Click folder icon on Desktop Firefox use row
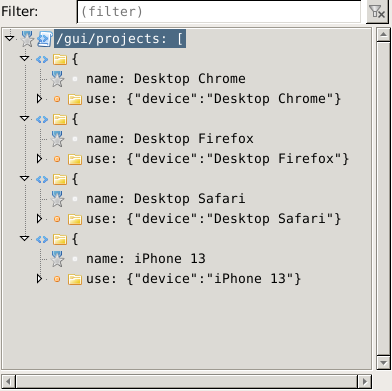392x391 pixels. click(x=75, y=159)
